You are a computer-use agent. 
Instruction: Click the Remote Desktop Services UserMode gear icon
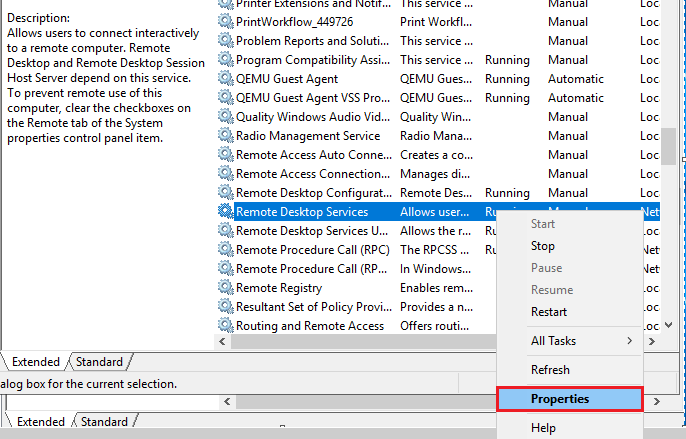[226, 231]
